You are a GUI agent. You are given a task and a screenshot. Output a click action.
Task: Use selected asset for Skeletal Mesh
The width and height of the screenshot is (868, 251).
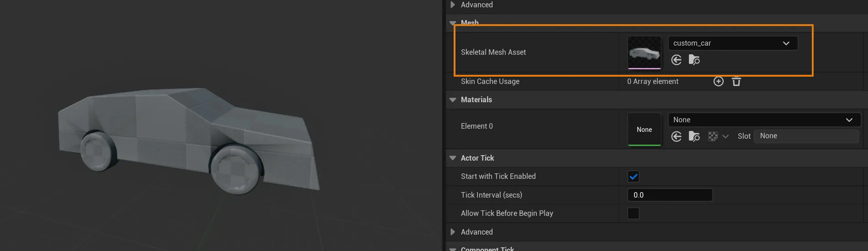[677, 60]
